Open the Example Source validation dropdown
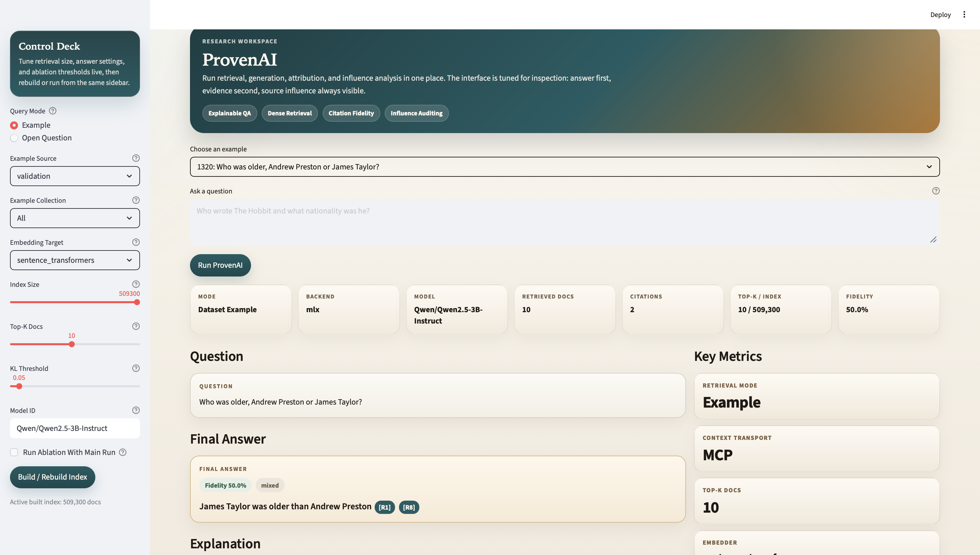The height and width of the screenshot is (555, 980). (75, 176)
